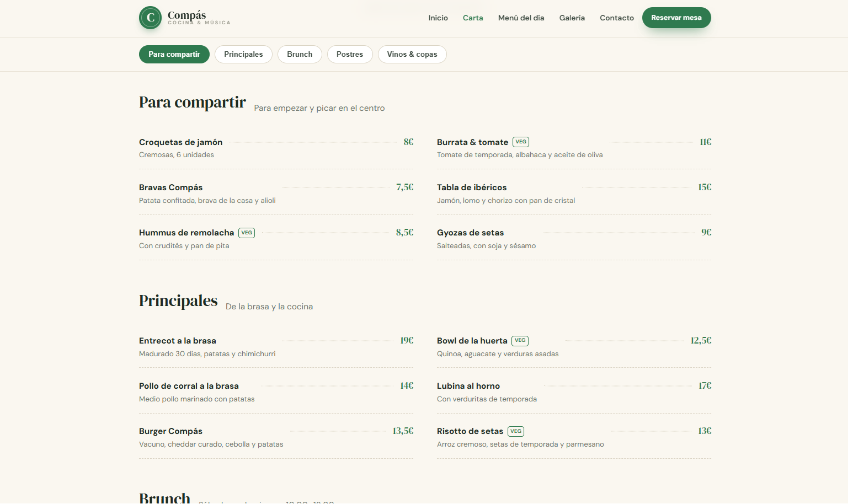Screen dimensions: 848x504
Task: Go to the Inicio page
Action: 438,18
